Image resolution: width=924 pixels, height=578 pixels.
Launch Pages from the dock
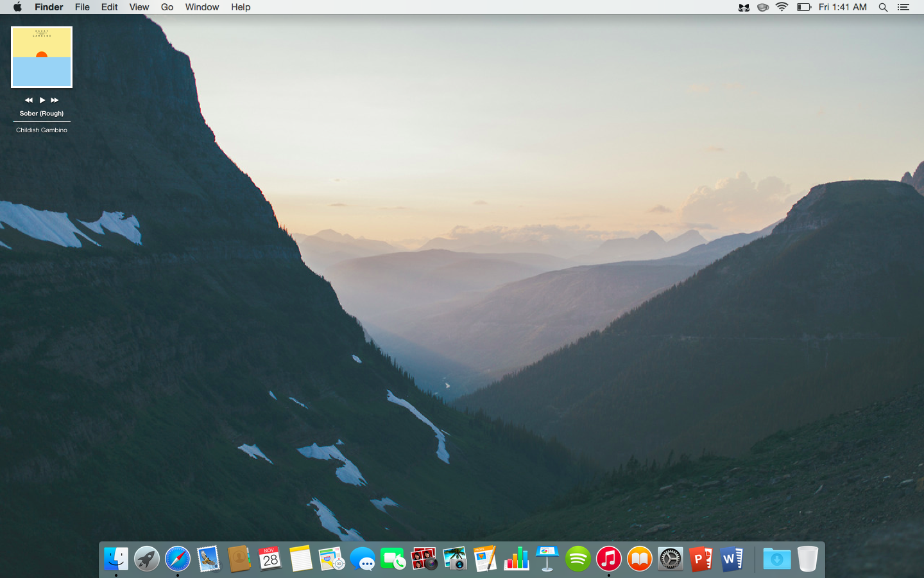pos(486,559)
